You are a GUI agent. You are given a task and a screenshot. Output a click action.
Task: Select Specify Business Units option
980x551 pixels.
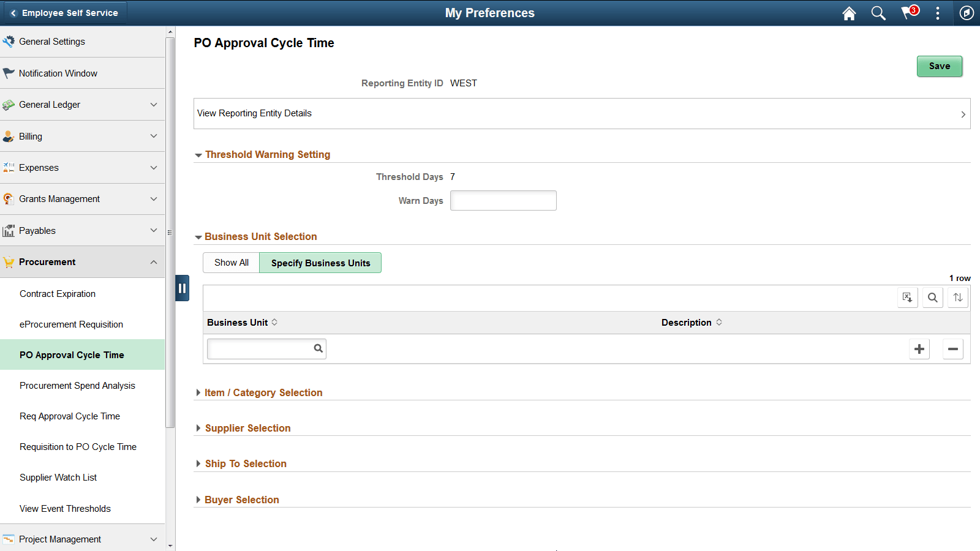pyautogui.click(x=320, y=263)
